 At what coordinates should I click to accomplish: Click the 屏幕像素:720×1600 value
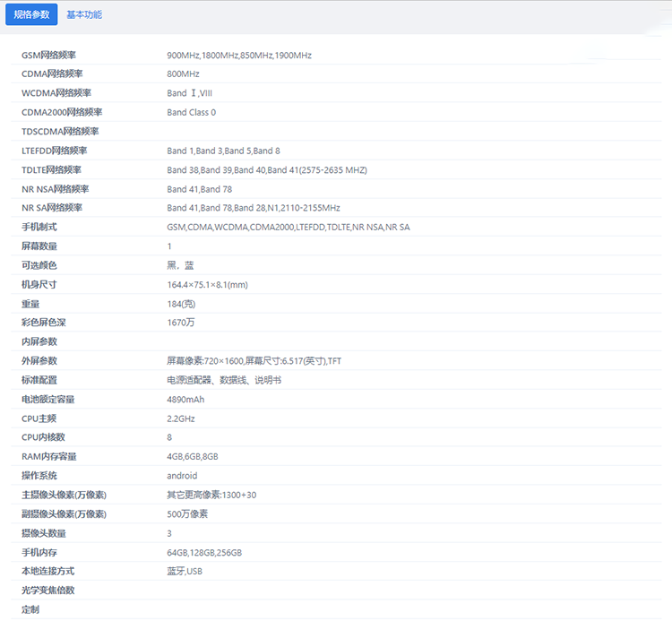254,361
